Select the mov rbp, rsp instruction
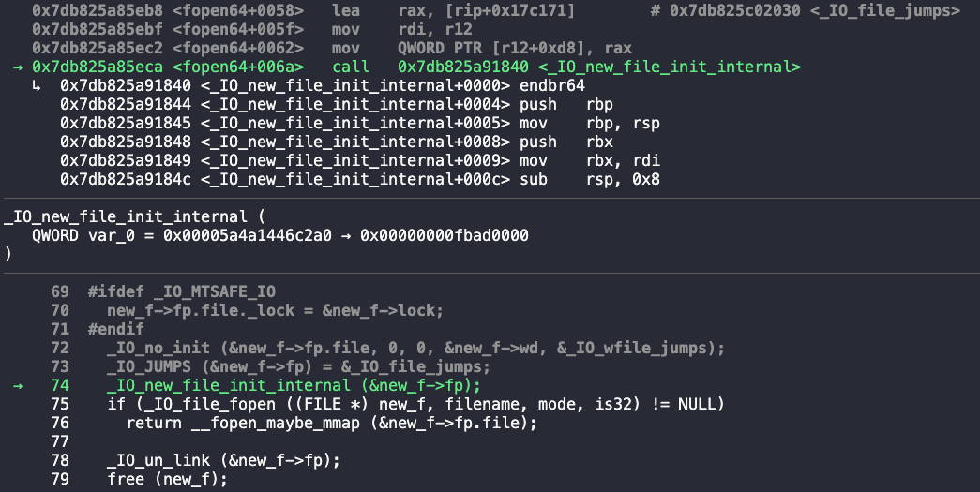 point(589,123)
